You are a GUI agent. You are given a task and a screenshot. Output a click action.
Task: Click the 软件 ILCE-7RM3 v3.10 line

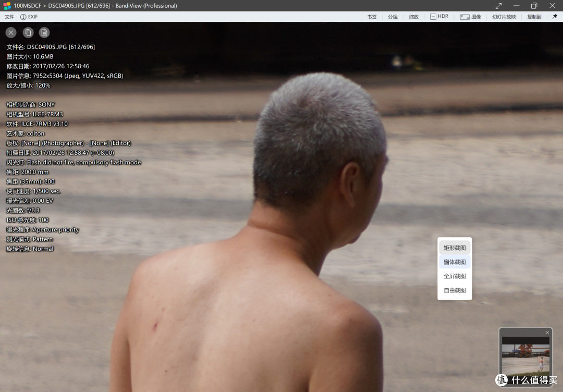(37, 124)
